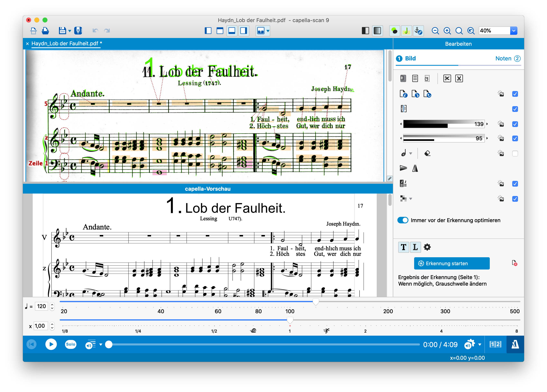Click the L lyrics recognition button

[415, 247]
